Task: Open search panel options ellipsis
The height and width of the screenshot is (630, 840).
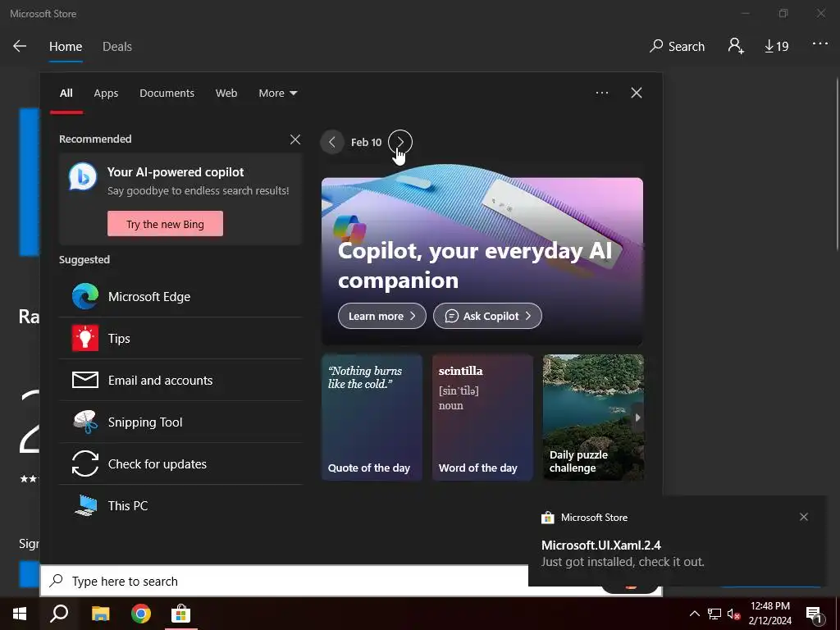Action: (x=601, y=94)
